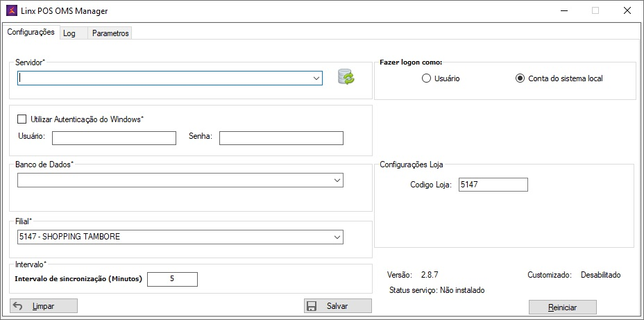Click the undo arrow icon on Limpar
This screenshot has height=320, width=644.
(19, 306)
